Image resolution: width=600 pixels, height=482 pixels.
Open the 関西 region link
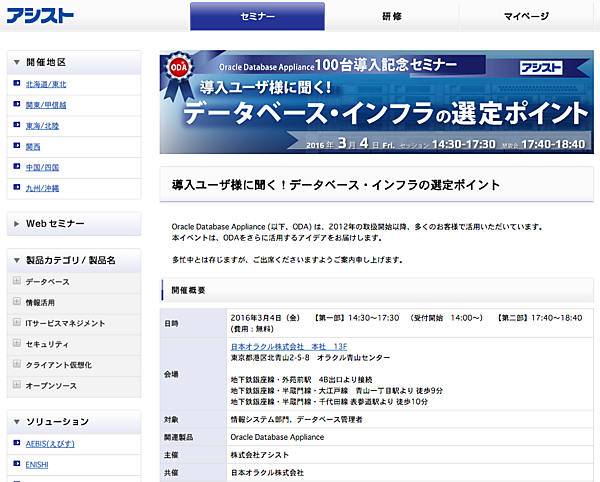33,147
